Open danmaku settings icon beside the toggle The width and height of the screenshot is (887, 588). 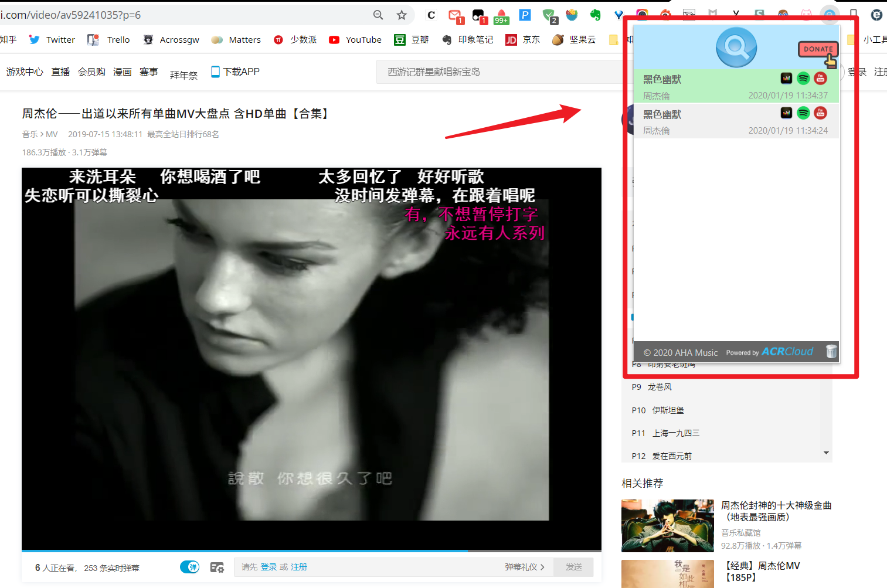coord(217,567)
